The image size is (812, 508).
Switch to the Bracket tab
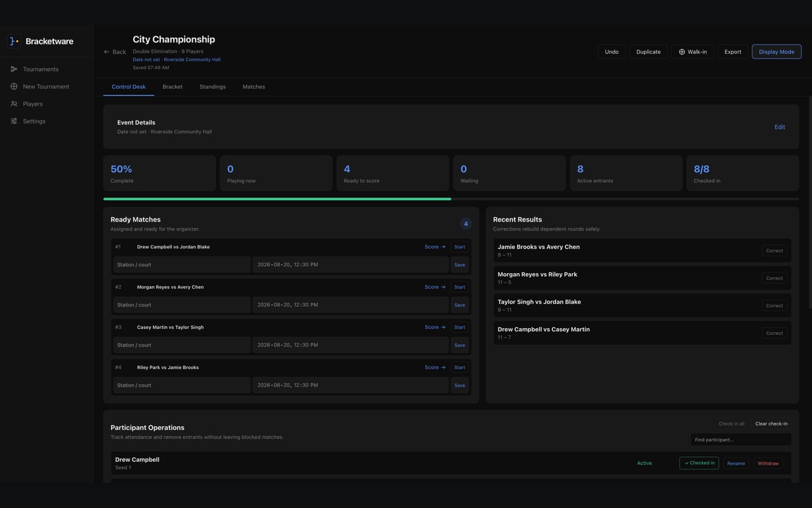coord(173,87)
